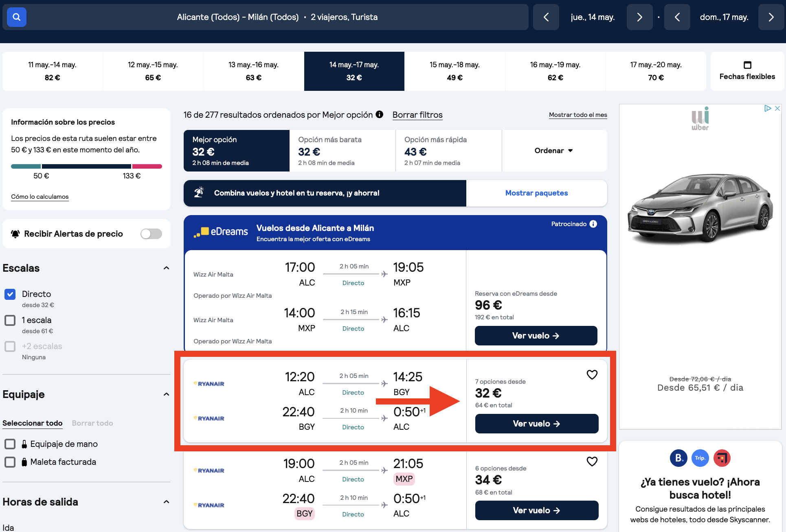Viewport: 786px width, 532px height.
Task: Open the Fechas flexibles calendar icon
Action: pos(747,65)
